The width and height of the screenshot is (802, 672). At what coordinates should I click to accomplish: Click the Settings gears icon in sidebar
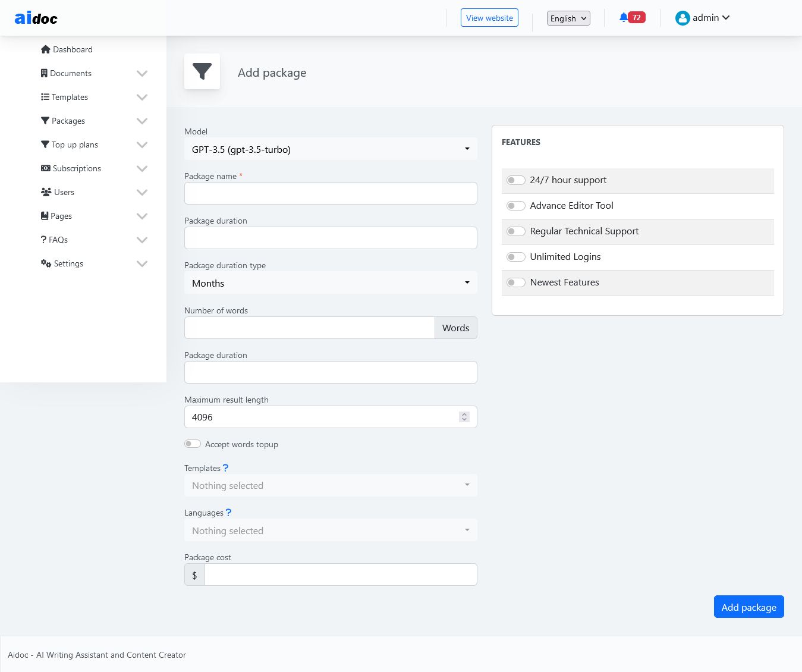point(46,263)
